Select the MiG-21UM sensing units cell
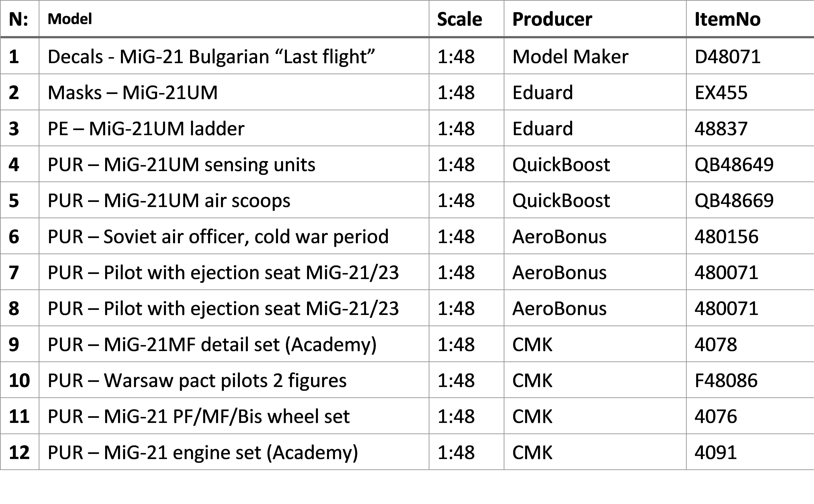 234,164
